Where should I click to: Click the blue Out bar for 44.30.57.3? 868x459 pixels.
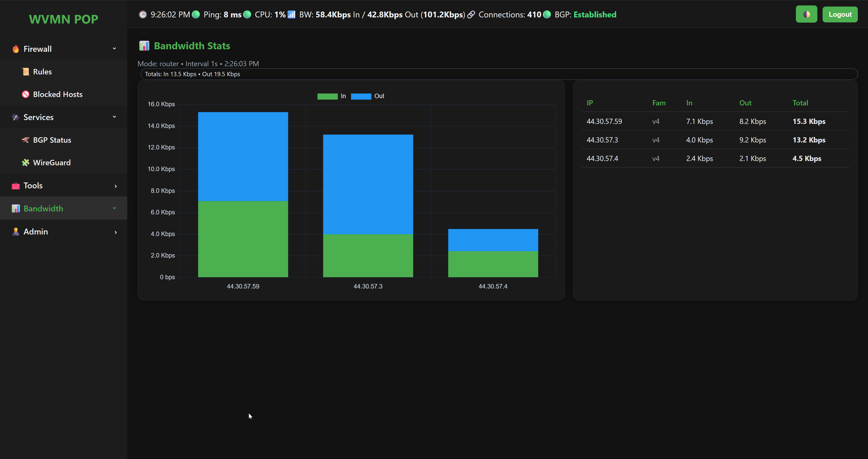coord(368,184)
